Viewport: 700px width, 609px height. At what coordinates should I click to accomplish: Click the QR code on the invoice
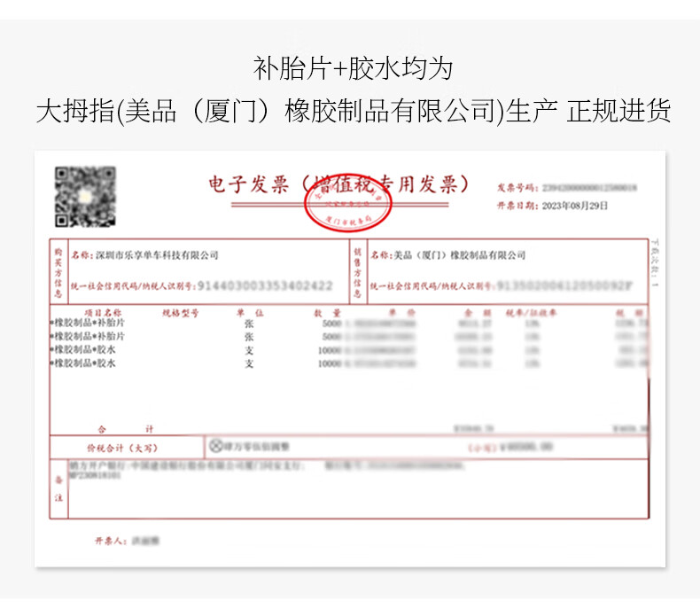[x=85, y=197]
